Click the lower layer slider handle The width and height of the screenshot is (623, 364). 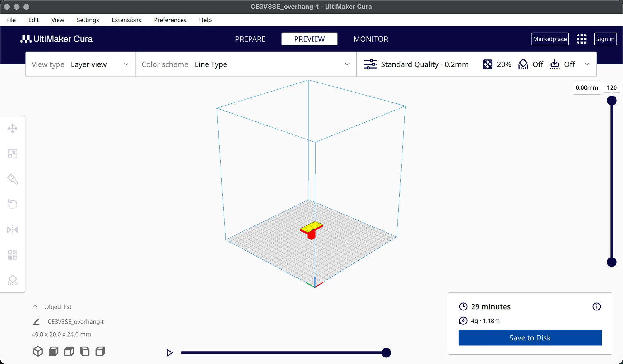[612, 262]
